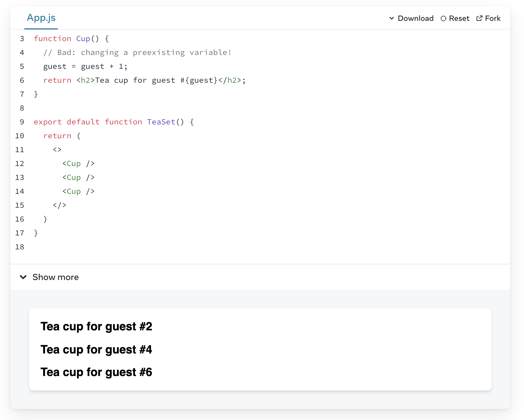Click 'export default function TeaSet()' line
The height and width of the screenshot is (420, 524).
[x=114, y=122]
